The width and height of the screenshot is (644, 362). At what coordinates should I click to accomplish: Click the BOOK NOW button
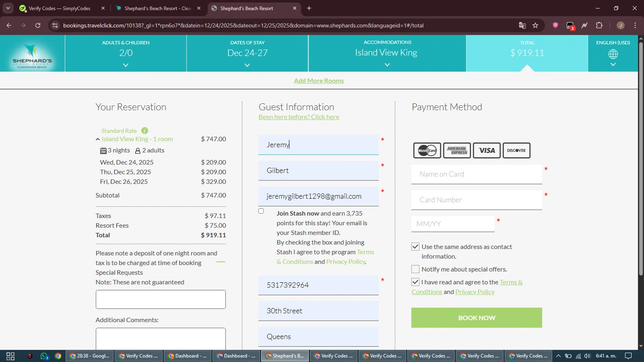[477, 318]
